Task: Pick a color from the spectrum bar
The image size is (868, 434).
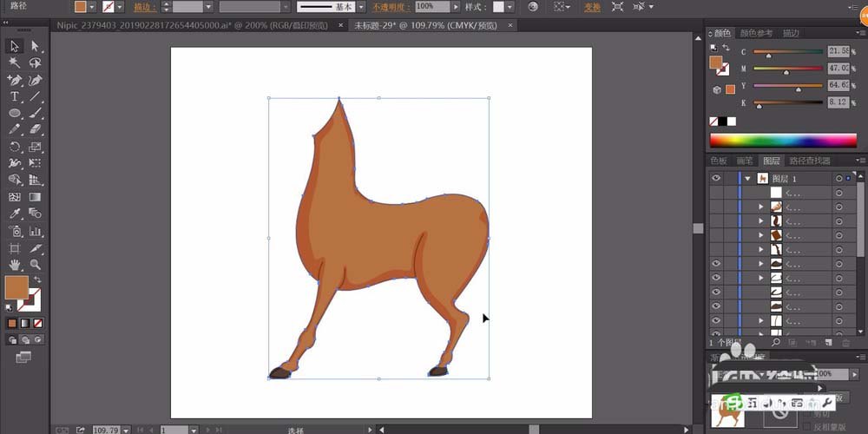Action: point(781,141)
